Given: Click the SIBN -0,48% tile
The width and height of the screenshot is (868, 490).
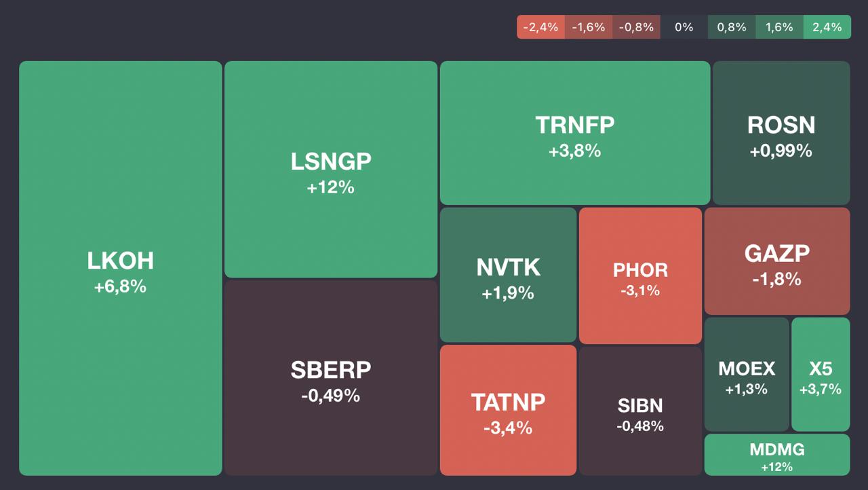Looking at the screenshot, I should pos(640,411).
